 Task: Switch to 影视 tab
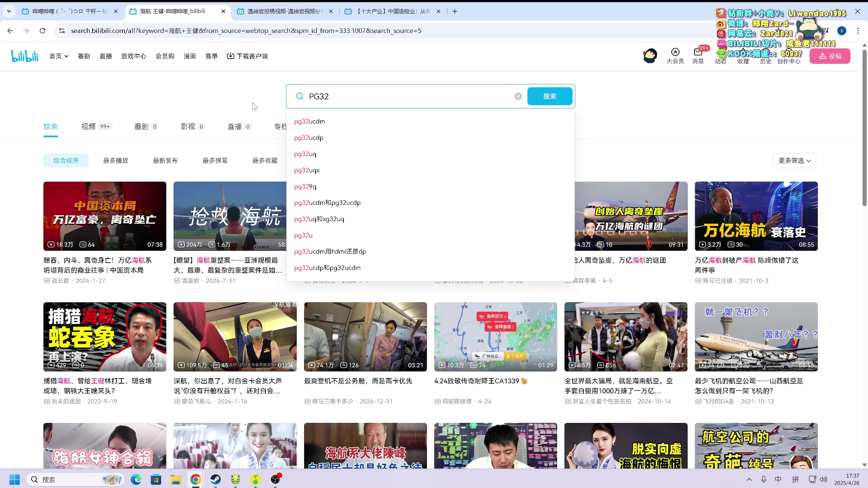193,126
